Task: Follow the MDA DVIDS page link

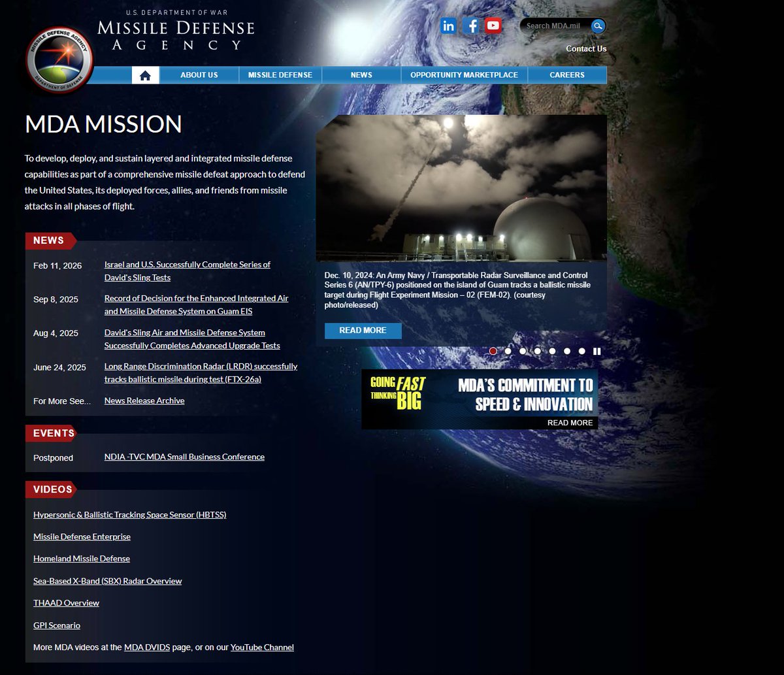Action: pyautogui.click(x=147, y=648)
